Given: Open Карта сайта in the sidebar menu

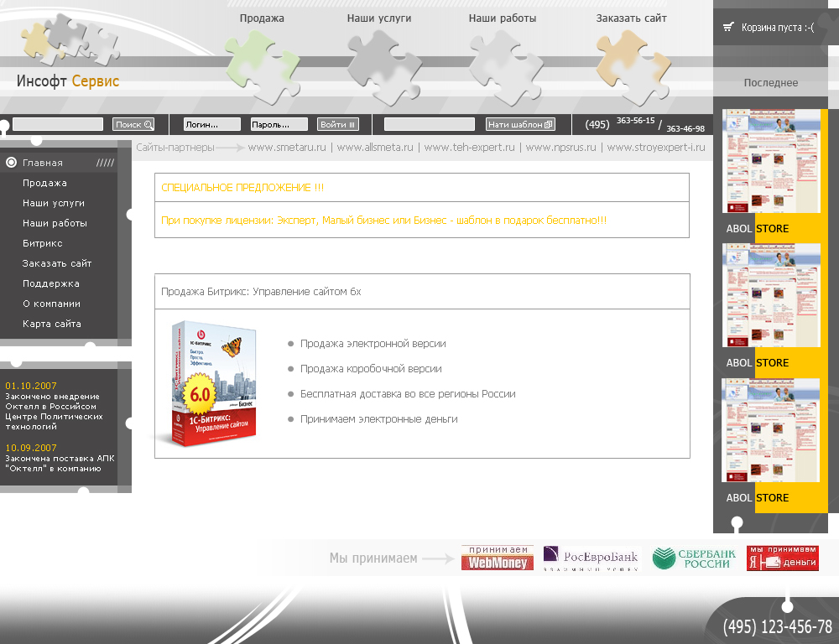Looking at the screenshot, I should pos(51,324).
